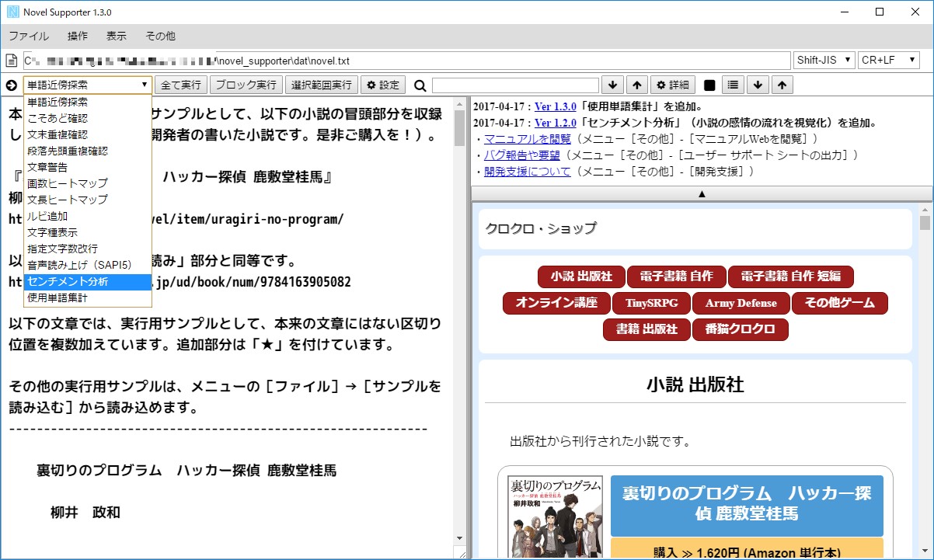Image resolution: width=934 pixels, height=560 pixels.
Task: Collapse the news panel with the ▲ triangle
Action: click(702, 193)
